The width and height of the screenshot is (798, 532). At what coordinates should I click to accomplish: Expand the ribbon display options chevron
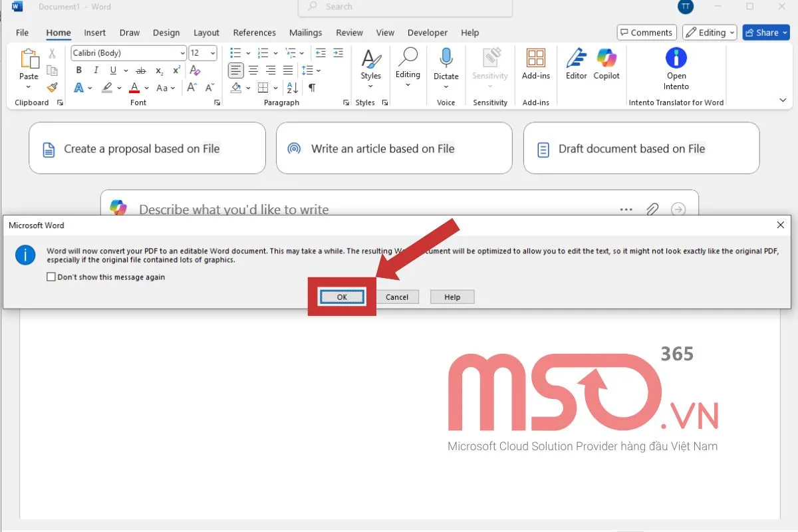(x=783, y=100)
